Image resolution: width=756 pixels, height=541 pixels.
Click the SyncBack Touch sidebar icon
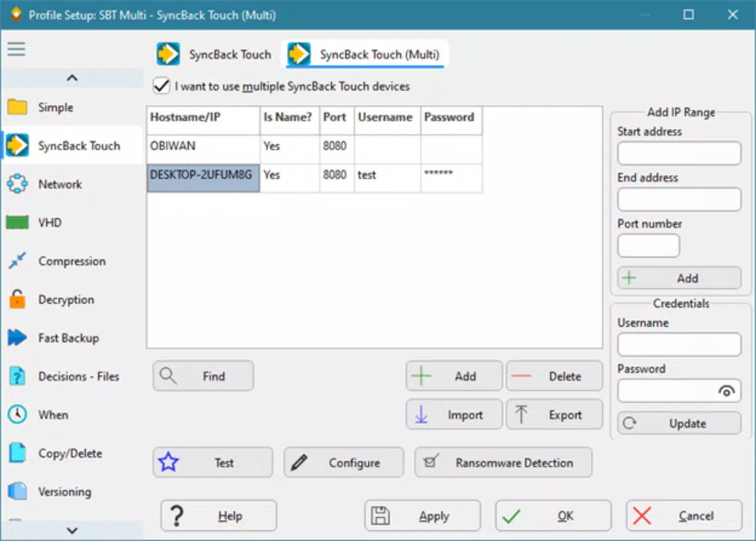(x=18, y=145)
